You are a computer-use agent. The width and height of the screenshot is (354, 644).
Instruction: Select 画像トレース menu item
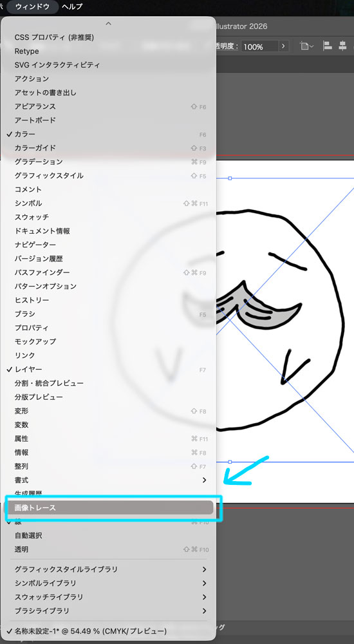(108, 507)
